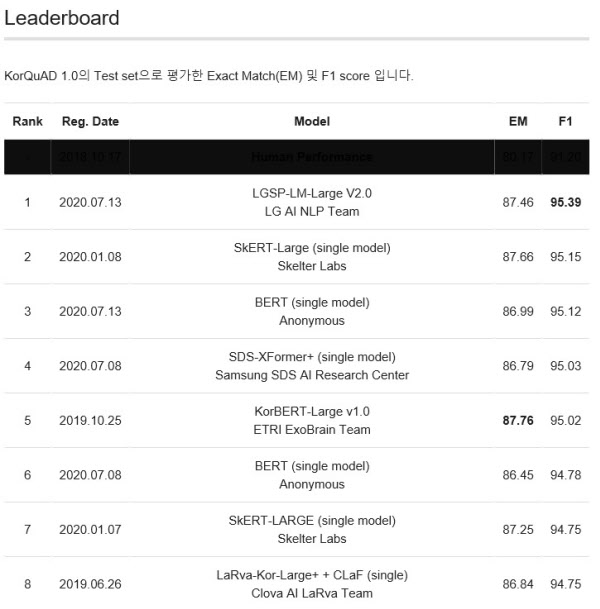Click the LG AI NLP Team text
Image resolution: width=600 pixels, height=609 pixels.
pos(312,211)
